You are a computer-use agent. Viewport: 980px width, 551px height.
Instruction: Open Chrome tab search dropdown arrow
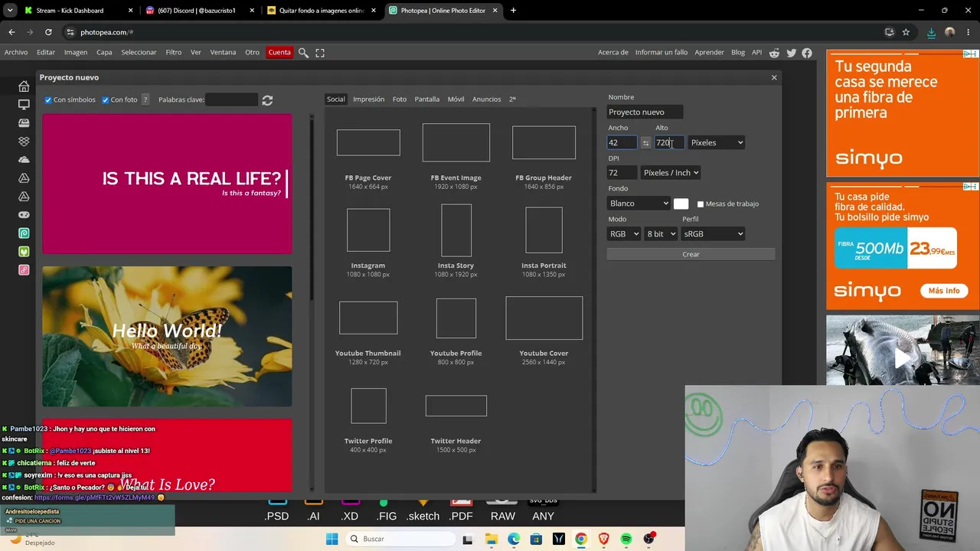click(10, 11)
